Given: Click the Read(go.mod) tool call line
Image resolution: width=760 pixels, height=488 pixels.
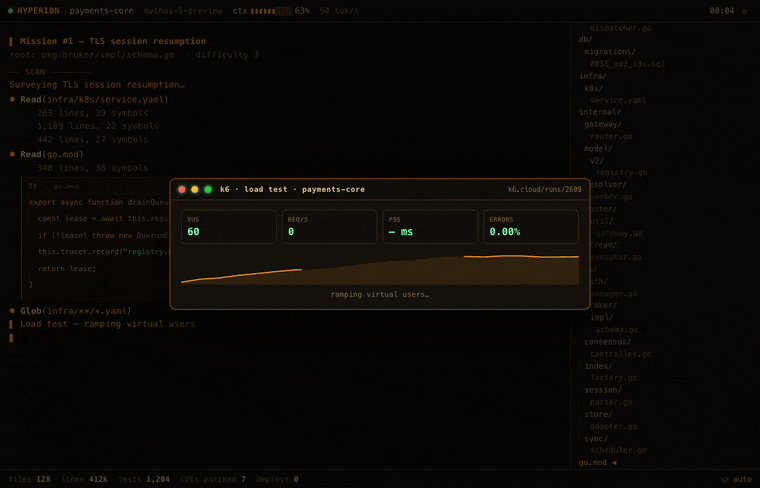Looking at the screenshot, I should pyautogui.click(x=52, y=154).
